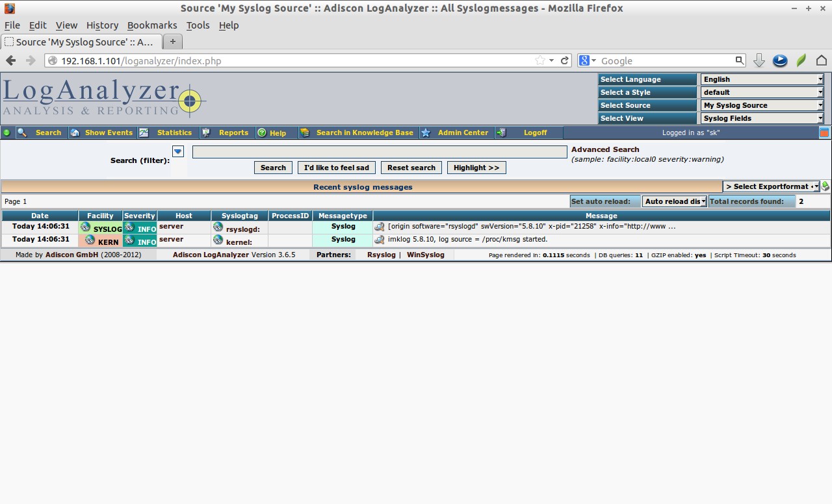The width and height of the screenshot is (832, 504).
Task: Click the globe icon beside rsyslogd tag
Action: click(x=218, y=227)
